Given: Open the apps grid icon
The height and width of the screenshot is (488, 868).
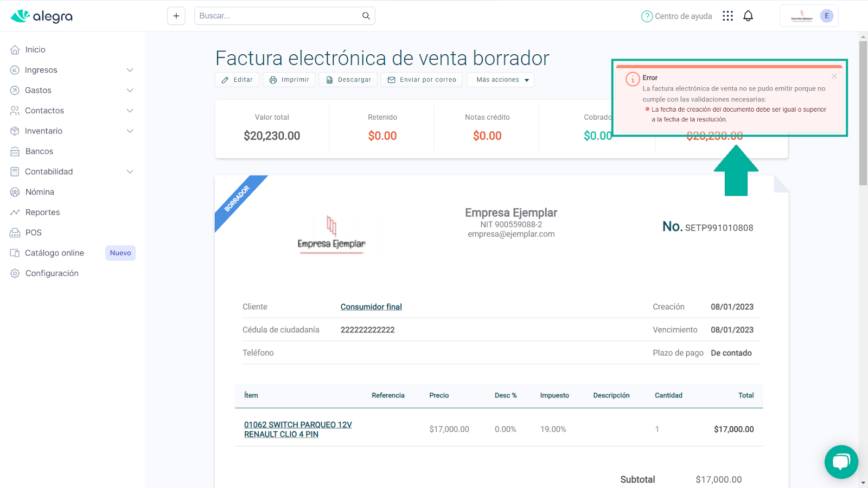Looking at the screenshot, I should (x=728, y=16).
